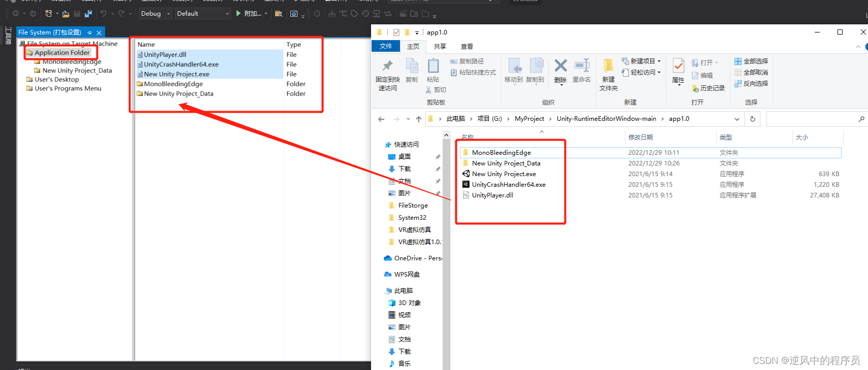Click the save all icon in Visual Studio toolbar
868x370 pixels.
pyautogui.click(x=88, y=14)
